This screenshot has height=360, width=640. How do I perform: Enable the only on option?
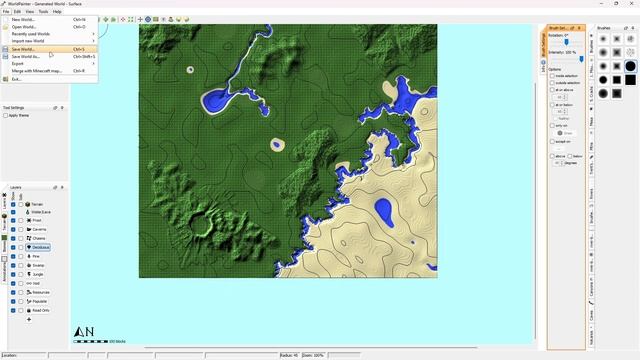point(552,126)
